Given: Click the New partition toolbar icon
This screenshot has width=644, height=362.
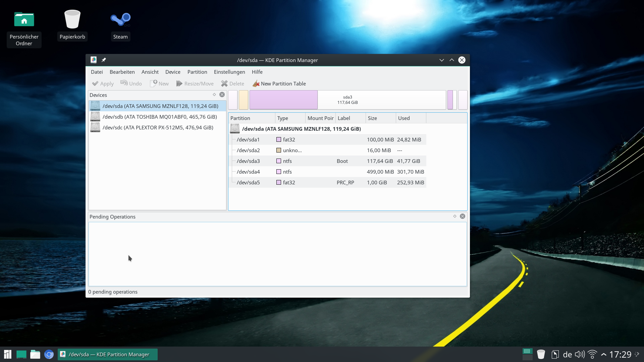Looking at the screenshot, I should click(154, 83).
